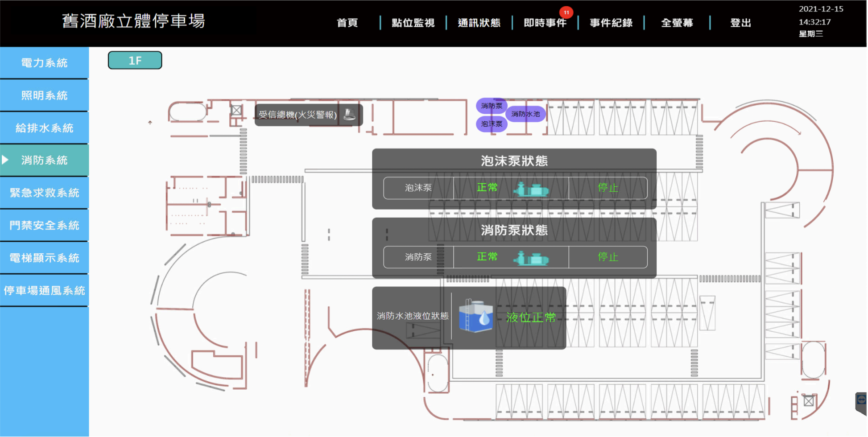Image resolution: width=868 pixels, height=437 pixels.
Task: Click the time 14:32:17
Action: click(x=814, y=22)
